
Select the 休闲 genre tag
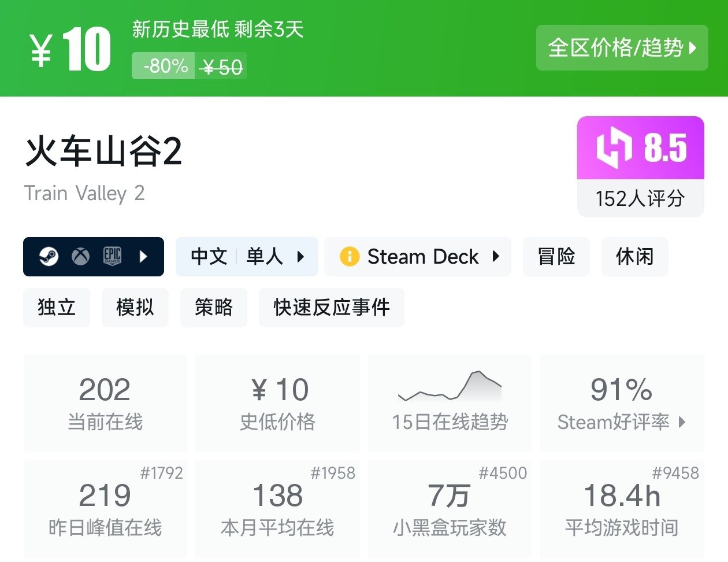pyautogui.click(x=634, y=256)
